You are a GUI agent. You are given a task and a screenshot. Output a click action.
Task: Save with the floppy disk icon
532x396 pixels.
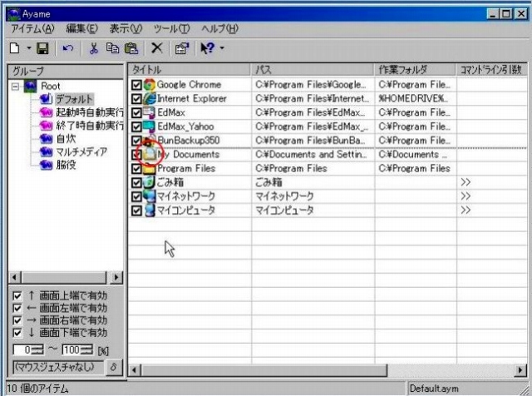[42, 48]
